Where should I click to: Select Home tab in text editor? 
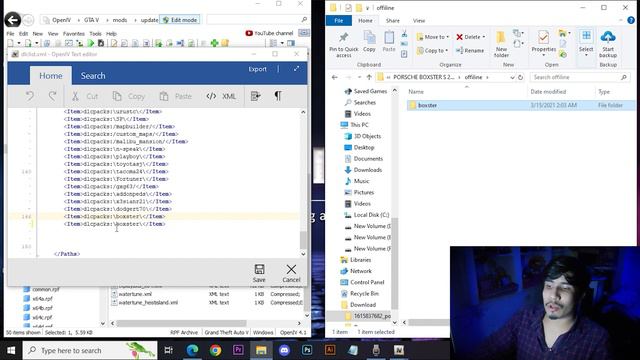click(x=51, y=76)
